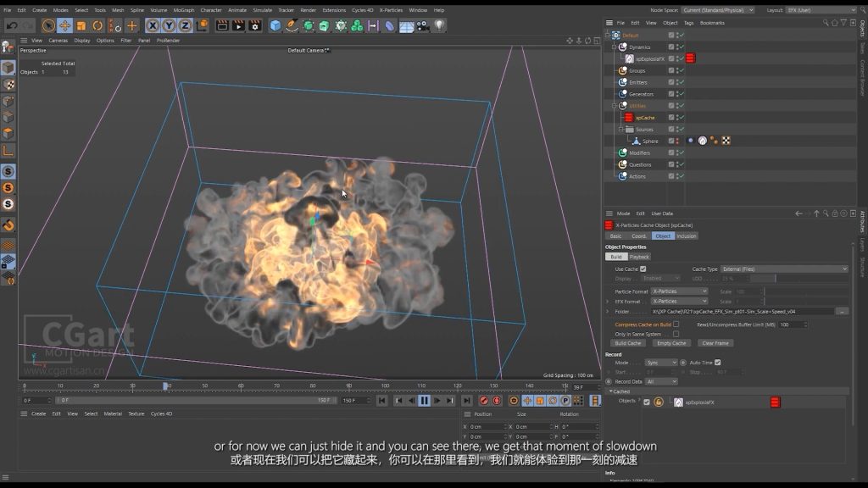Open the EFX Format dropdown
Screen dimensions: 868x488
click(x=679, y=301)
